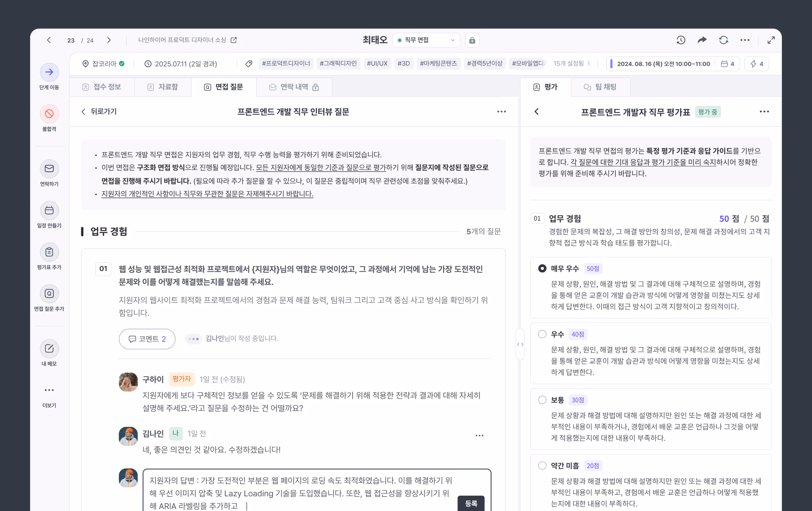Click the 평가표 추가 clipboard icon
812x511 pixels.
pos(49,252)
